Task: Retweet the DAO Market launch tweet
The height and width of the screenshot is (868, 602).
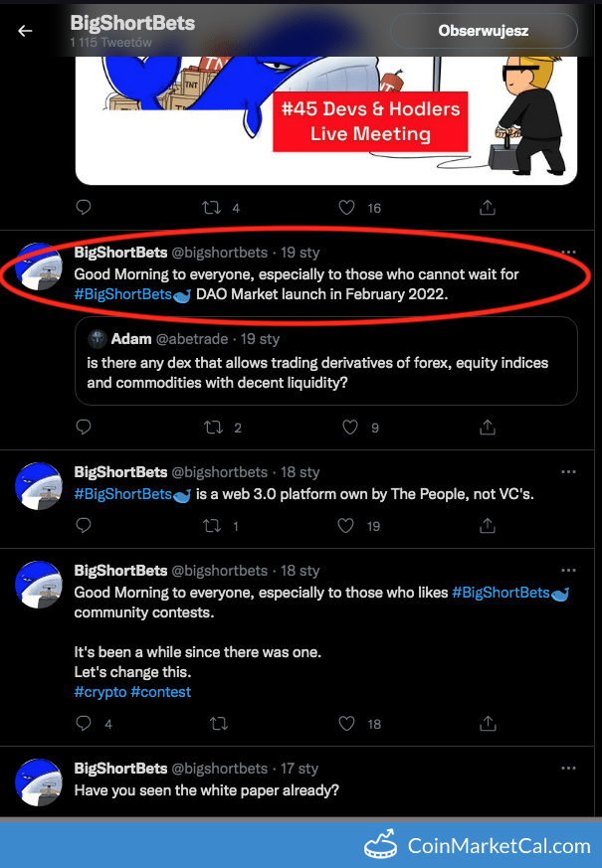Action: (x=213, y=428)
